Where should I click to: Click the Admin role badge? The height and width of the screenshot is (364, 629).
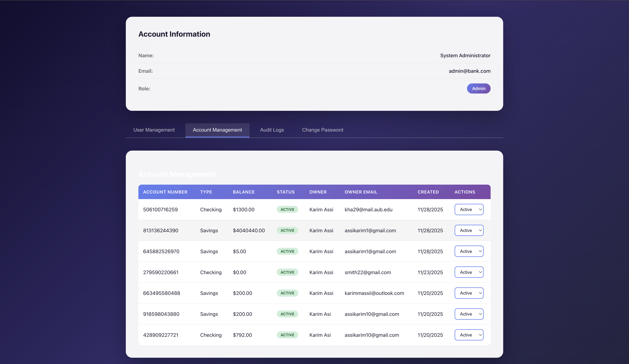pos(479,88)
